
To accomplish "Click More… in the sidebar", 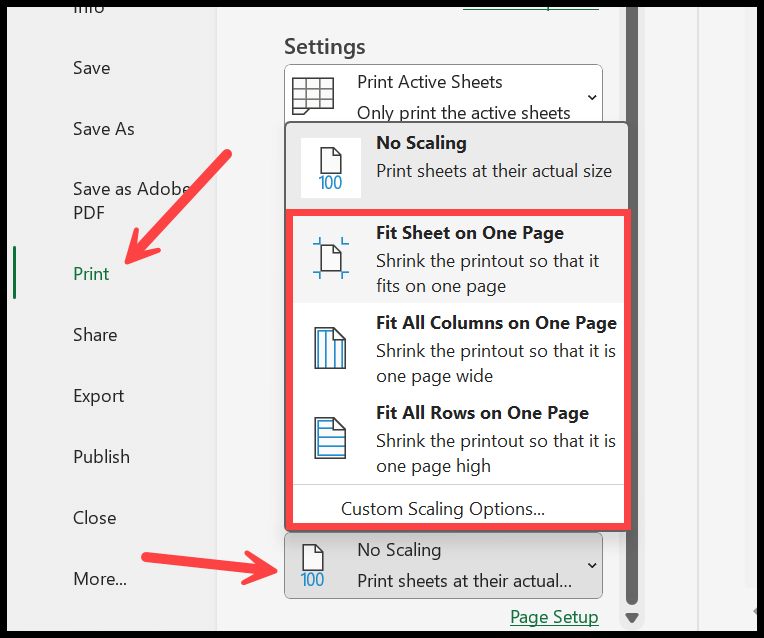I will pyautogui.click(x=100, y=579).
